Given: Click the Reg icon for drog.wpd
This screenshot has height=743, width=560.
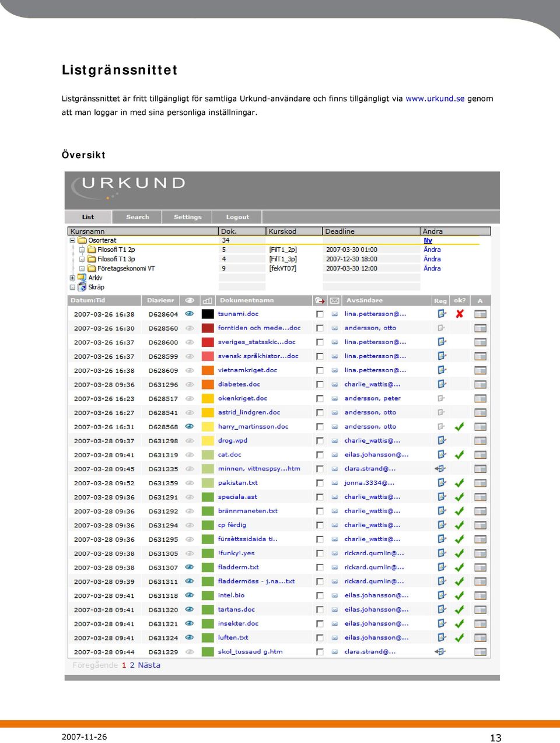Looking at the screenshot, I should coord(442,441).
